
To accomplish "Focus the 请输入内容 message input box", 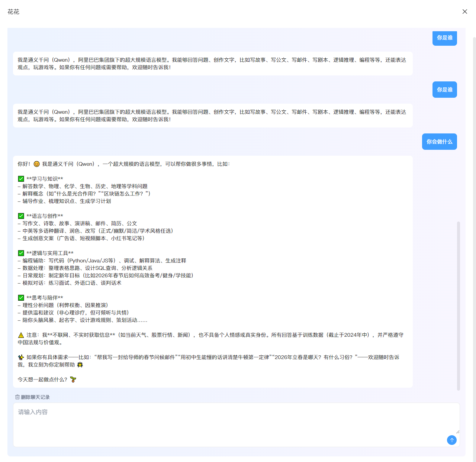I will pyautogui.click(x=237, y=425).
